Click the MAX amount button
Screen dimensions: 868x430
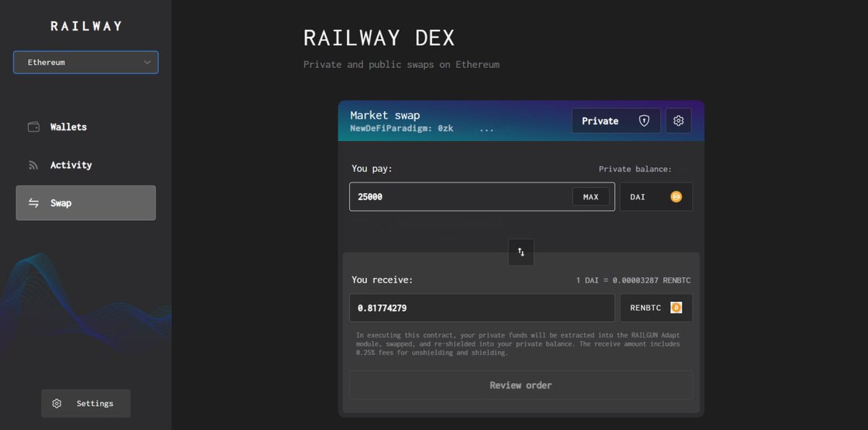[591, 197]
